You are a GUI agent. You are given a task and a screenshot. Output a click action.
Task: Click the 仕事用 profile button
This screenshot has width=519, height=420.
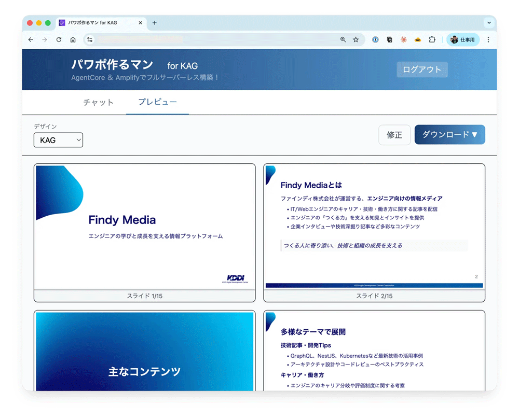click(x=462, y=39)
